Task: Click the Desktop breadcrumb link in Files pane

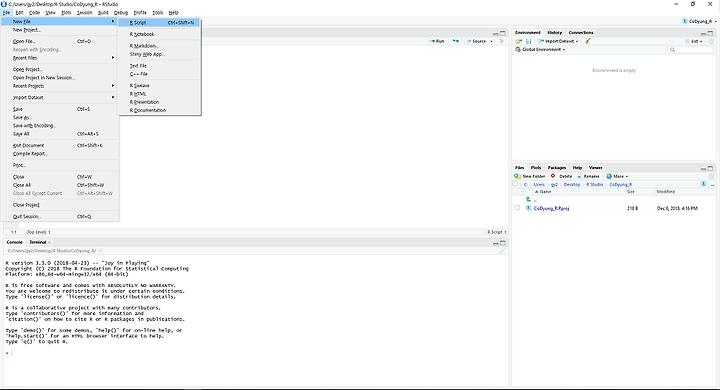Action: [x=572, y=185]
